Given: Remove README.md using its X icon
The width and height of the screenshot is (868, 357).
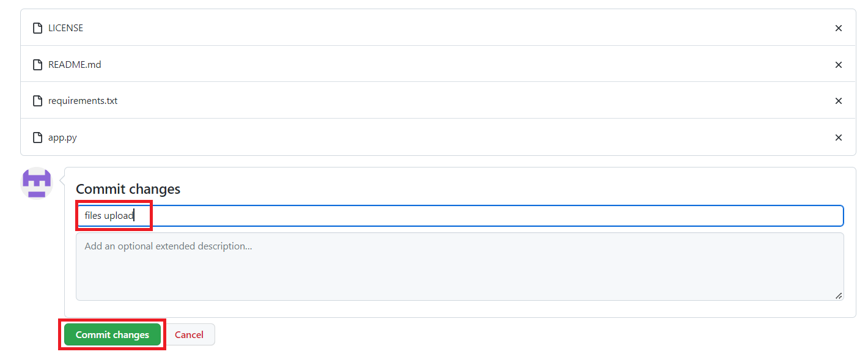Looking at the screenshot, I should click(x=838, y=65).
